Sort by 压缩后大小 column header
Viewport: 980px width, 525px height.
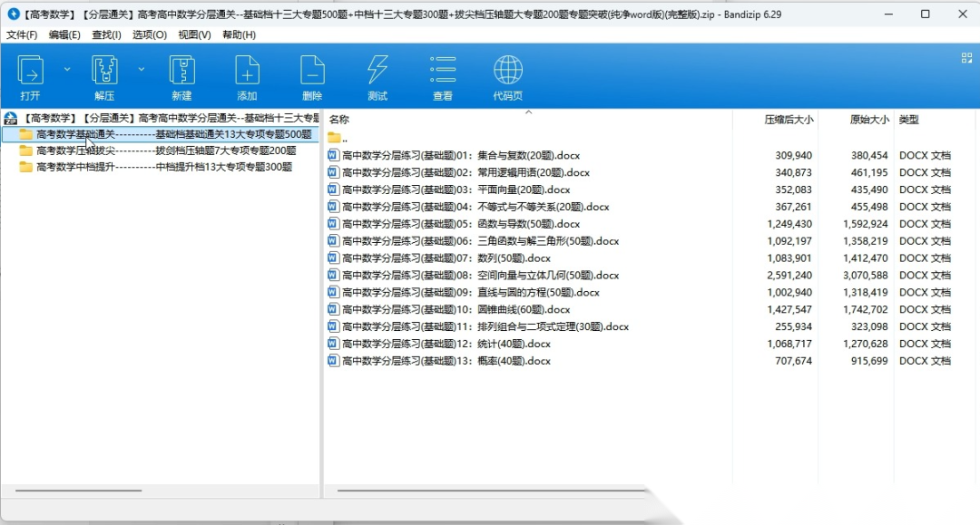pyautogui.click(x=788, y=120)
